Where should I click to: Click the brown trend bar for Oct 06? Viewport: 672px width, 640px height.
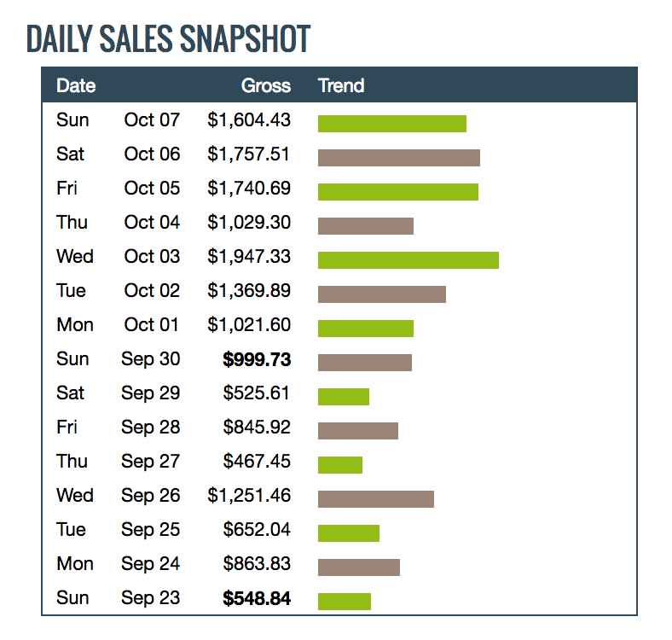tap(398, 158)
